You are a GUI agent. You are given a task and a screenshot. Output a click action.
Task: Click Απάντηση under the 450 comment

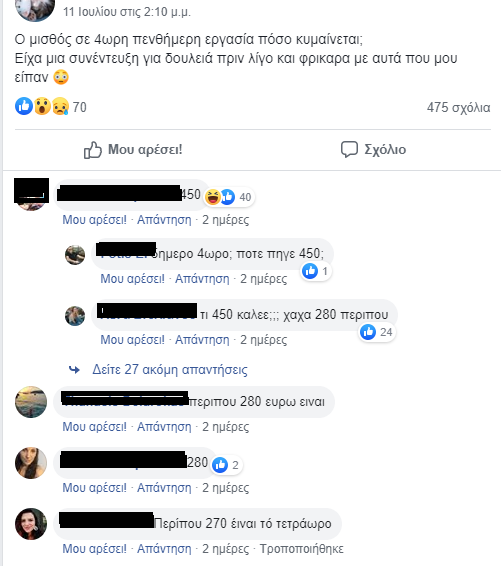pos(164,219)
